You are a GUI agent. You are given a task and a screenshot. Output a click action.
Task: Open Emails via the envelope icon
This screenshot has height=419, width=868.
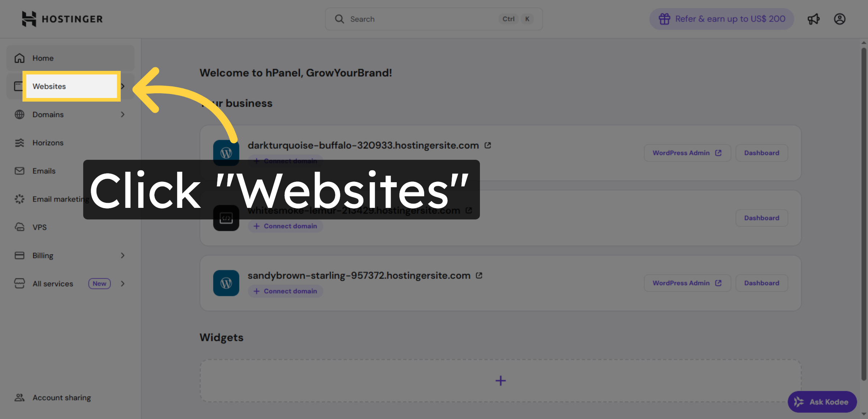20,171
